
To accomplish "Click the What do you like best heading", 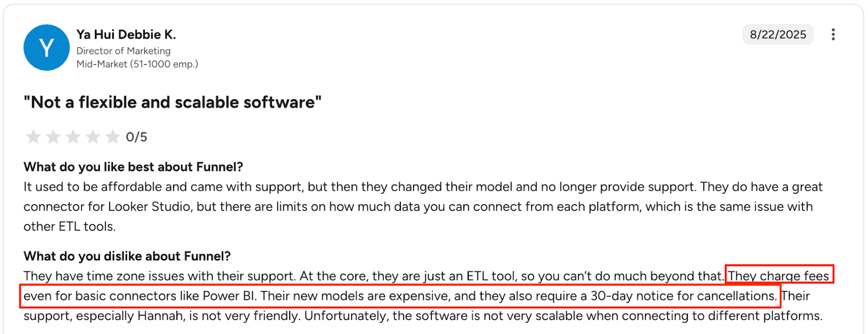I will [133, 167].
